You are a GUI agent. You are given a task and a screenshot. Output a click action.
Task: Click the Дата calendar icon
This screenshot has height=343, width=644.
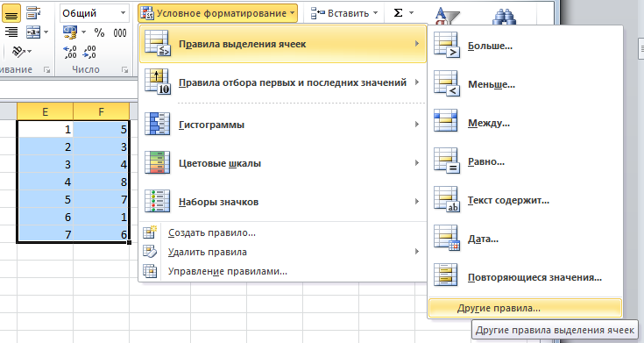click(x=447, y=238)
